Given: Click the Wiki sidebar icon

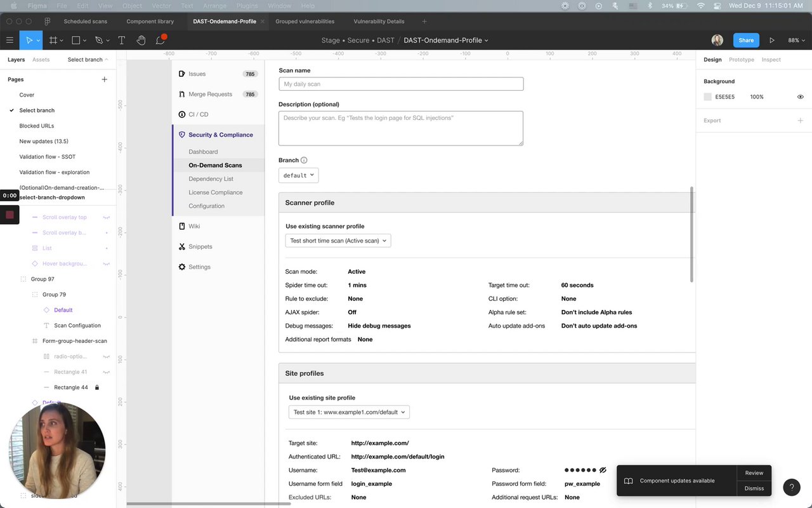Looking at the screenshot, I should (182, 226).
